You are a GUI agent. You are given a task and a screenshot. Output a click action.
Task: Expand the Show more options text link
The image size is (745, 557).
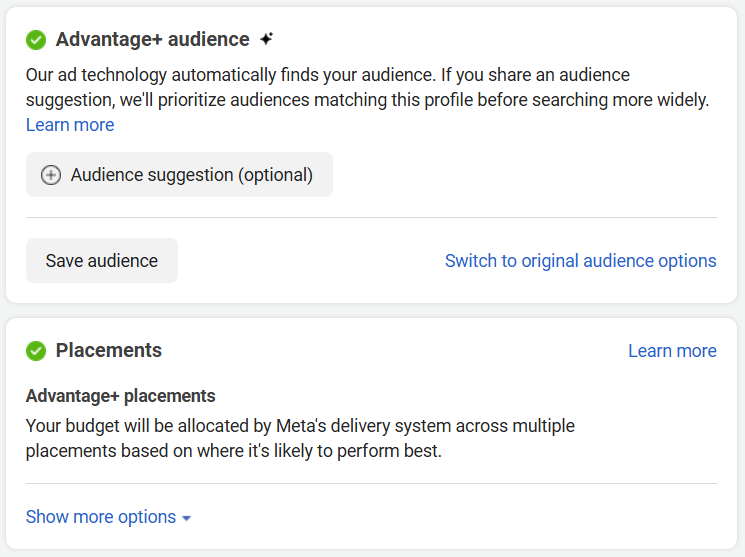[x=100, y=517]
